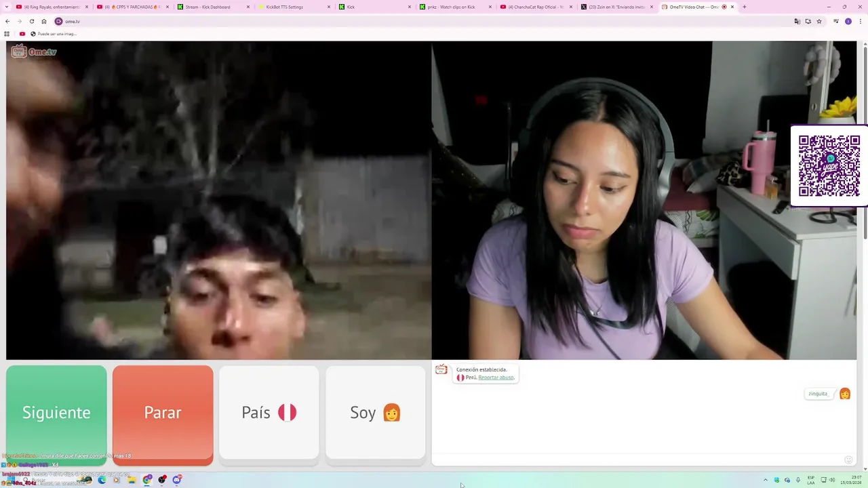Click the media control icon in toolbar
Screen dimensions: 868x488
(x=836, y=21)
